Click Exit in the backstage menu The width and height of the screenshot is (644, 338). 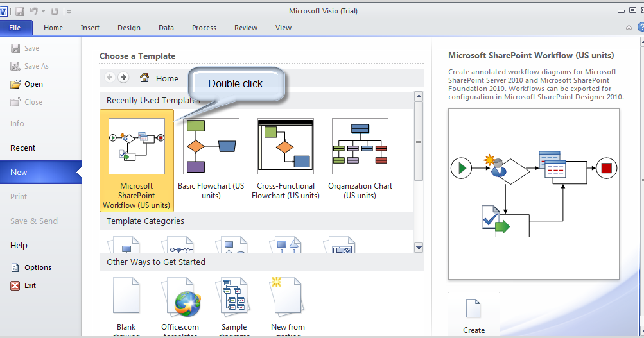pyautogui.click(x=24, y=285)
